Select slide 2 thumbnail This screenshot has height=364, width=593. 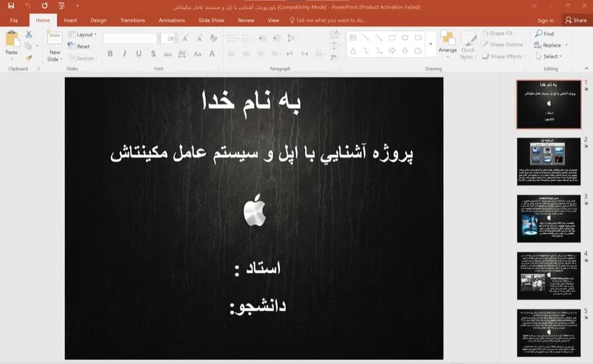tap(549, 161)
